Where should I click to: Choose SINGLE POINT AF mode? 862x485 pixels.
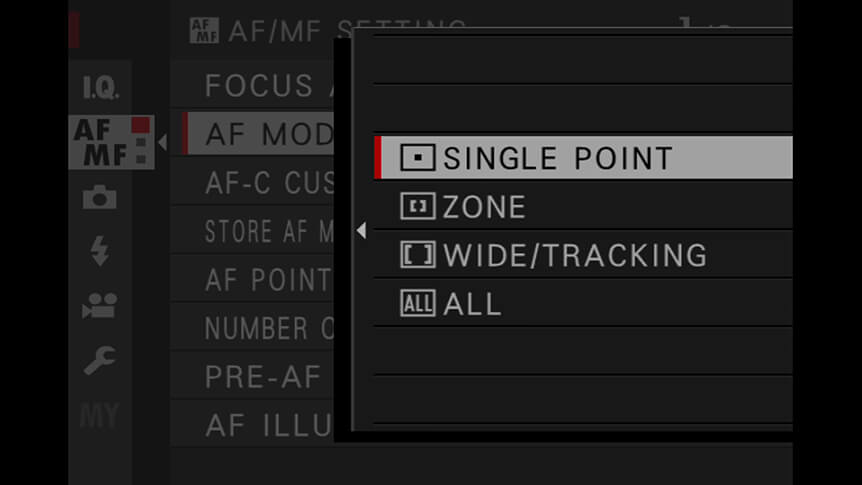click(583, 157)
